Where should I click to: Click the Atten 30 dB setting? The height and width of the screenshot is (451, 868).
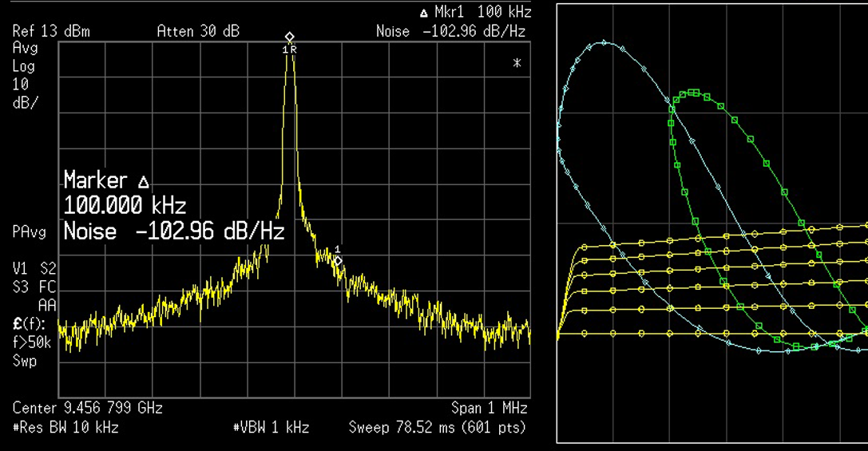[x=198, y=31]
